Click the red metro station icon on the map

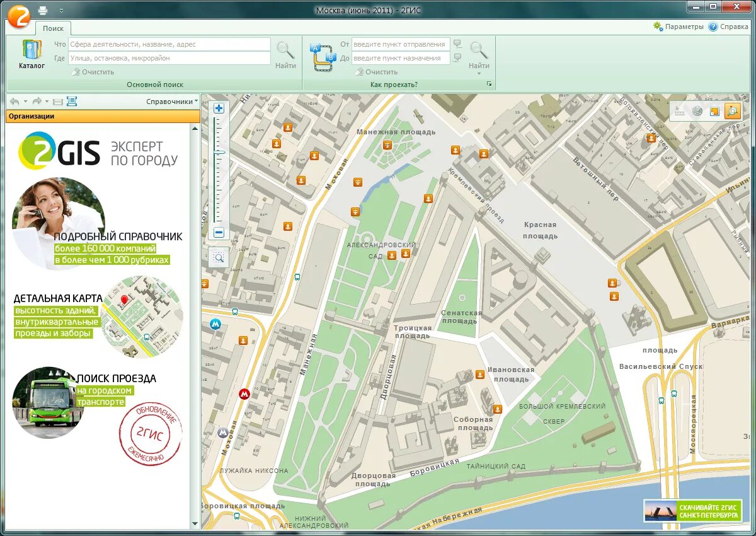[244, 394]
